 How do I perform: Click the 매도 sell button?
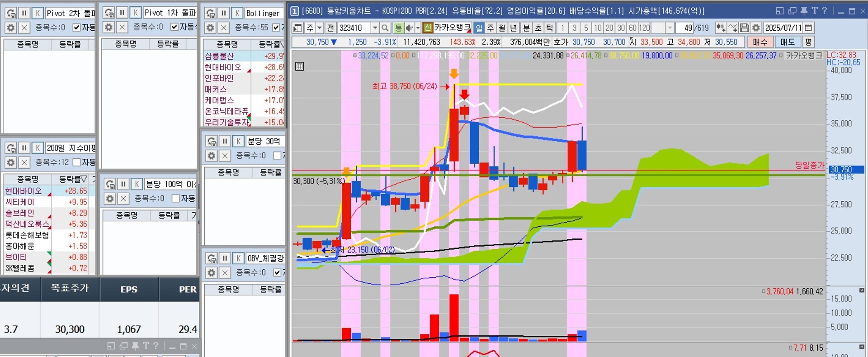tap(788, 42)
